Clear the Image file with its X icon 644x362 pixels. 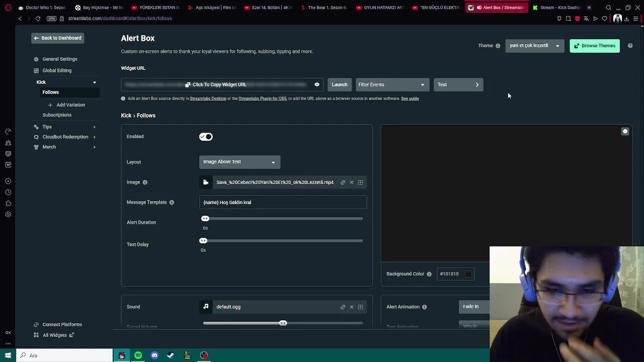coord(352,182)
